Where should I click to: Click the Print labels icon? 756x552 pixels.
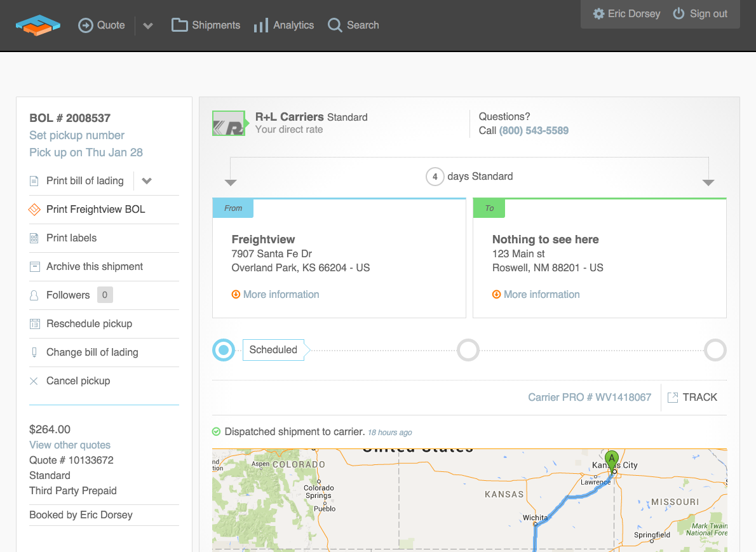(34, 238)
